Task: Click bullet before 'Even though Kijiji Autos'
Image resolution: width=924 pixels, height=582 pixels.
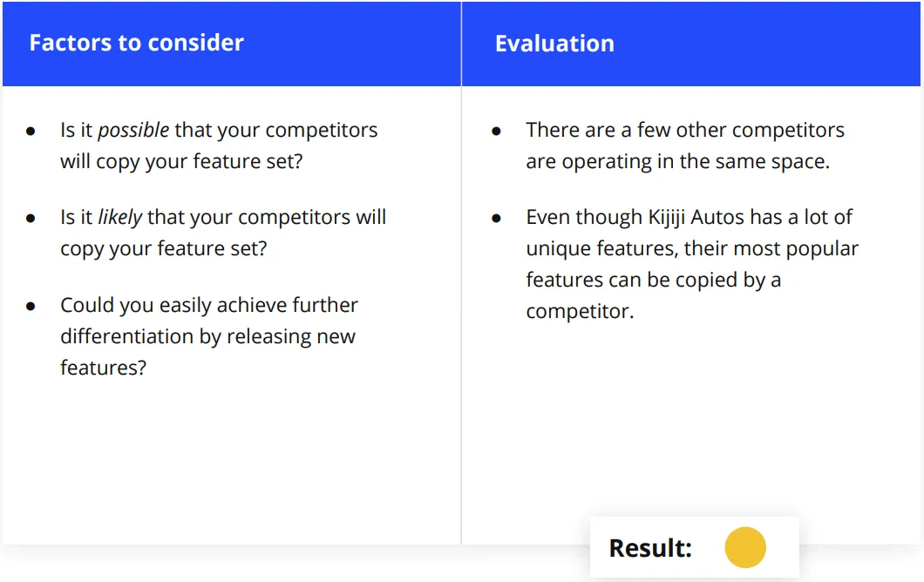Action: 496,219
